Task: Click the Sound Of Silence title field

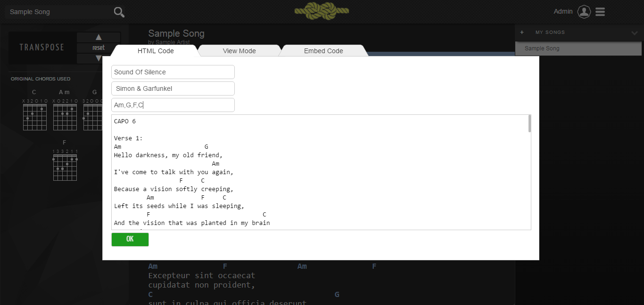Action: (173, 72)
